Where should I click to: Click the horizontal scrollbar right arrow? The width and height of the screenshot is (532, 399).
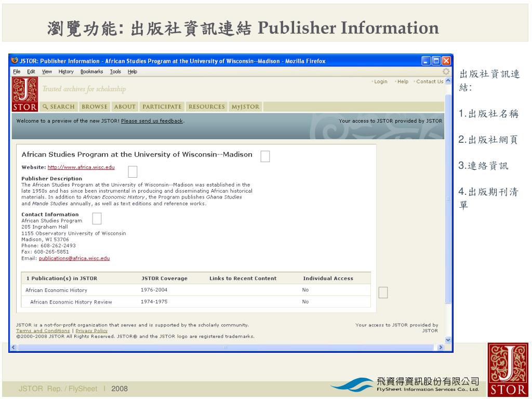click(441, 347)
